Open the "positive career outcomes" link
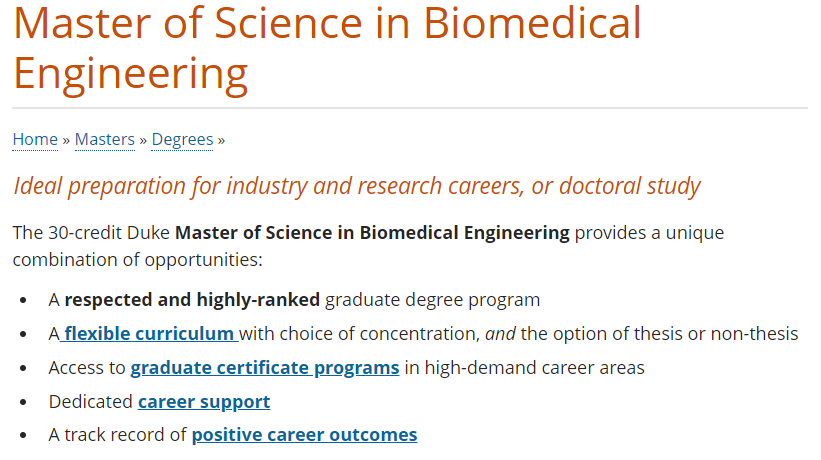Viewport: 821px width, 460px height. coord(304,435)
